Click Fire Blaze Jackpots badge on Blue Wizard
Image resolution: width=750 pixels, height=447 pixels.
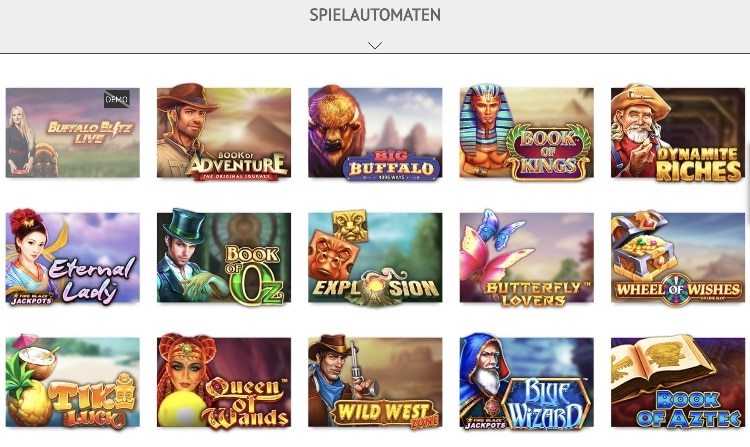click(x=485, y=423)
